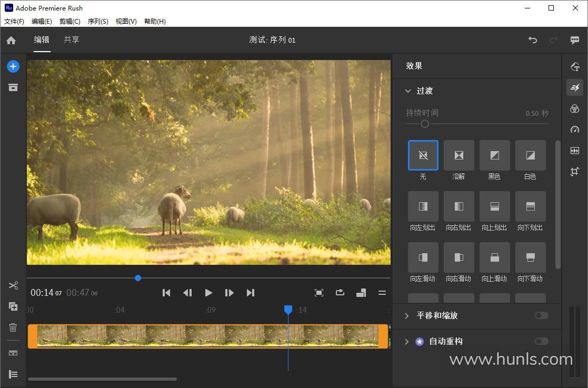Open the Color panel icon
The height and width of the screenshot is (388, 588).
575,109
